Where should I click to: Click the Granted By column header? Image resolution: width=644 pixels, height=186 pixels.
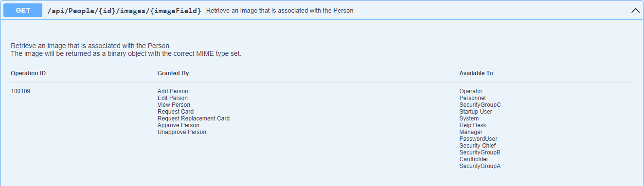click(173, 73)
